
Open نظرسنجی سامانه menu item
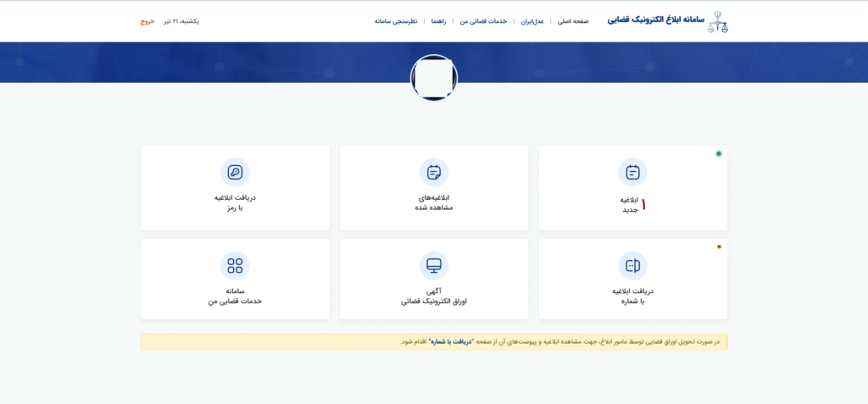point(396,21)
